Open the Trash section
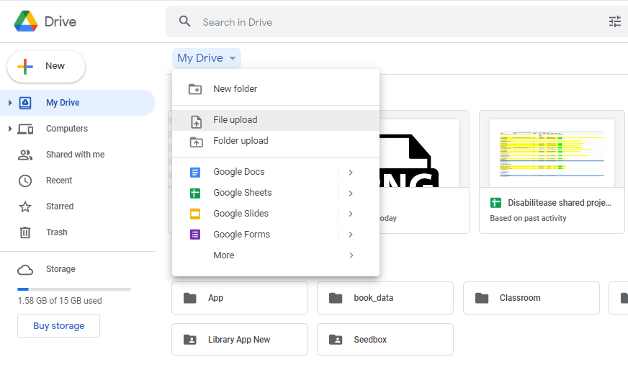The width and height of the screenshot is (628, 366). click(56, 232)
